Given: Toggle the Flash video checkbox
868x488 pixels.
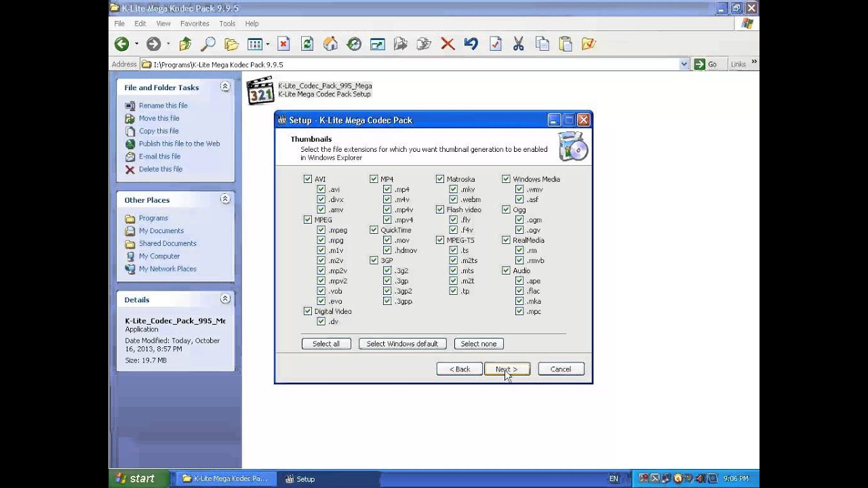Looking at the screenshot, I should coord(440,209).
